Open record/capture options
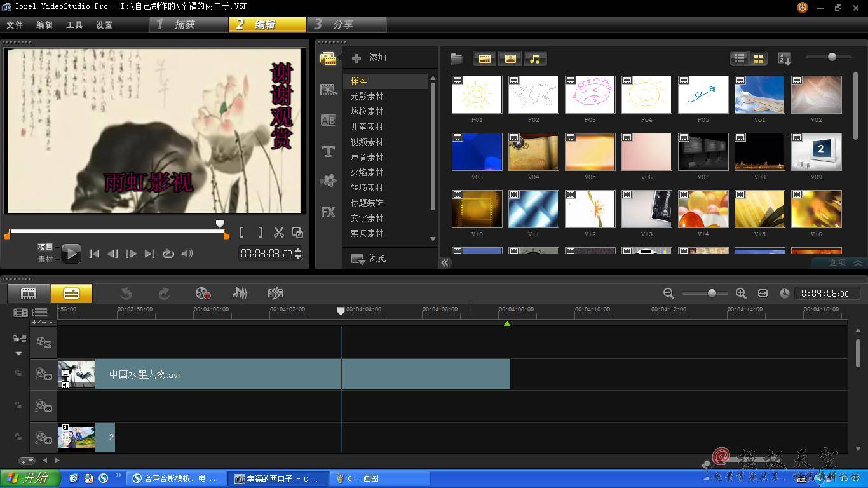The image size is (868, 488). point(202,294)
